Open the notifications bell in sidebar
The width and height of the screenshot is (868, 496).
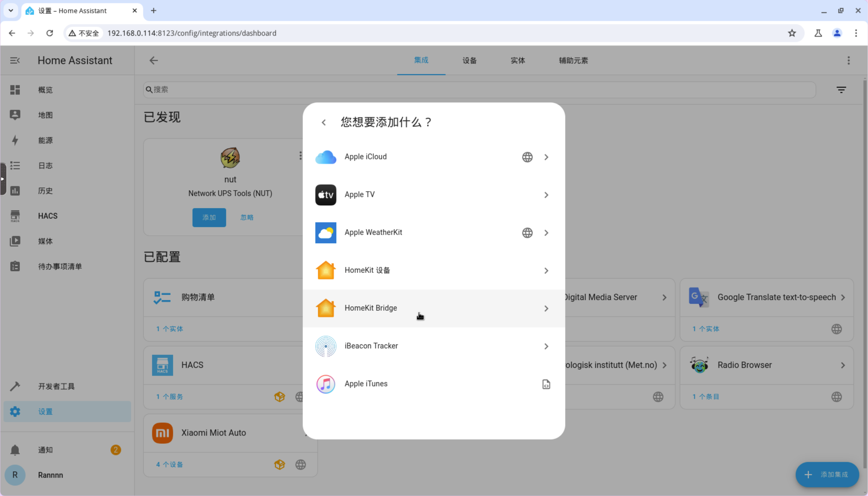coord(15,450)
